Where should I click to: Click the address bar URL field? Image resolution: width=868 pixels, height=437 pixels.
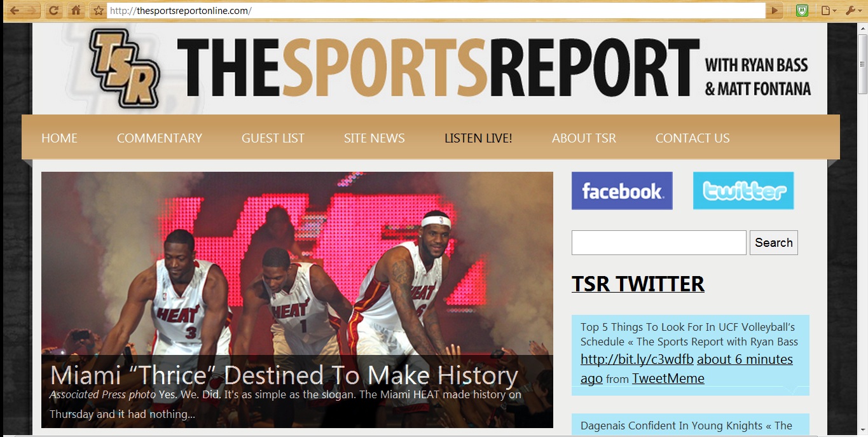(436, 10)
